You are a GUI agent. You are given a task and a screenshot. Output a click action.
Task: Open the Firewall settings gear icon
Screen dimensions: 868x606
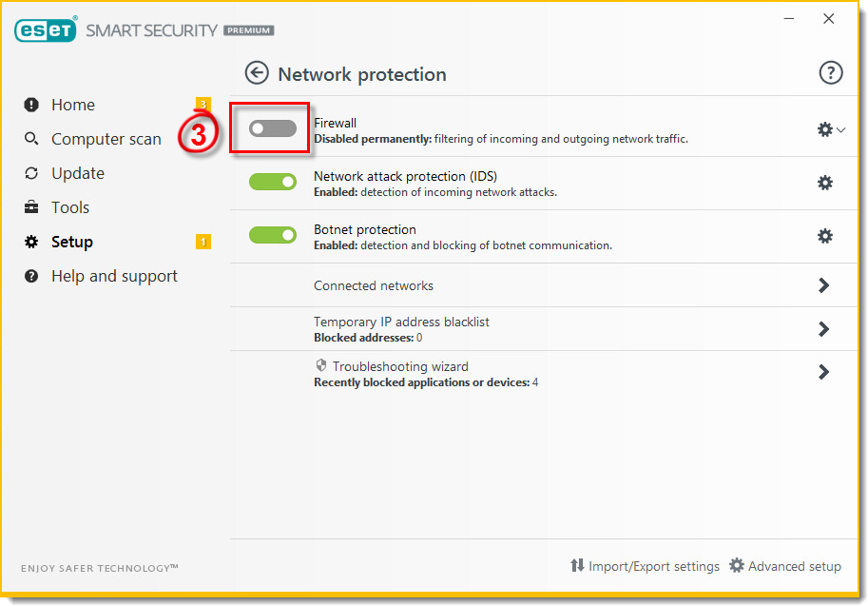pos(825,129)
